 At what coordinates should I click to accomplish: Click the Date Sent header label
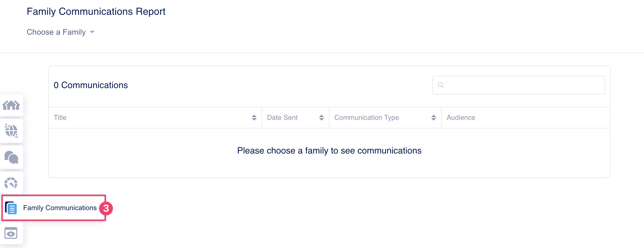(x=282, y=118)
